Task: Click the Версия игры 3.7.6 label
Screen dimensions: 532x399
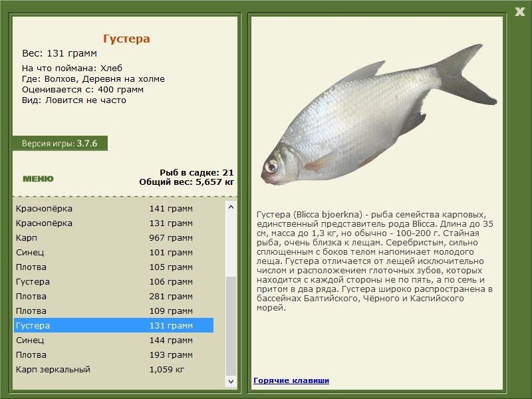Action: (x=60, y=143)
